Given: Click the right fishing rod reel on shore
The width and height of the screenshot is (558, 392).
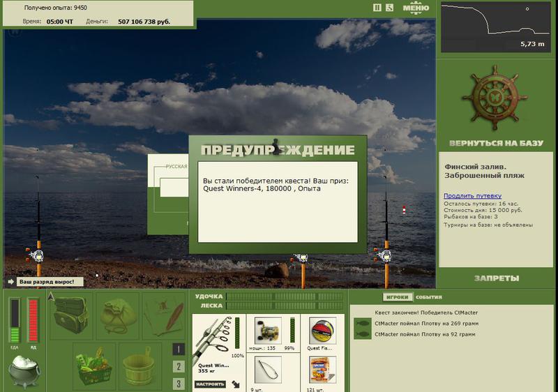Looking at the screenshot, I should (x=384, y=255).
